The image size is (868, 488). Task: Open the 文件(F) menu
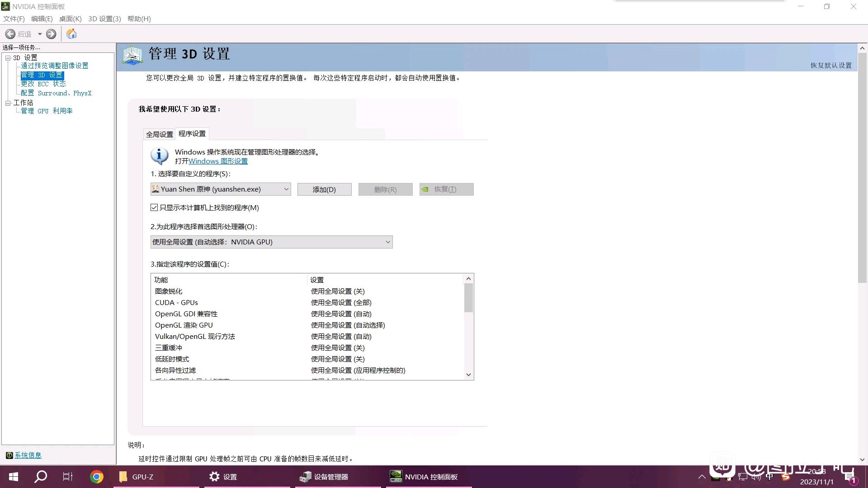pyautogui.click(x=14, y=19)
